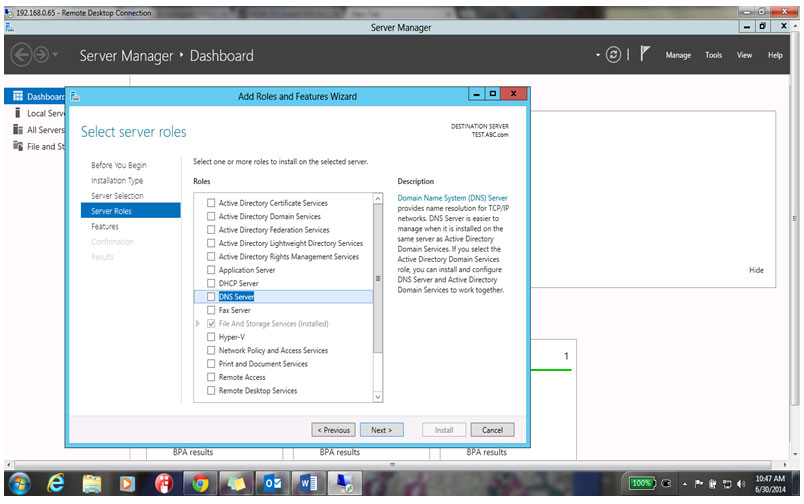The width and height of the screenshot is (804, 504).
Task: Go to the Installation Type step
Action: point(117,180)
